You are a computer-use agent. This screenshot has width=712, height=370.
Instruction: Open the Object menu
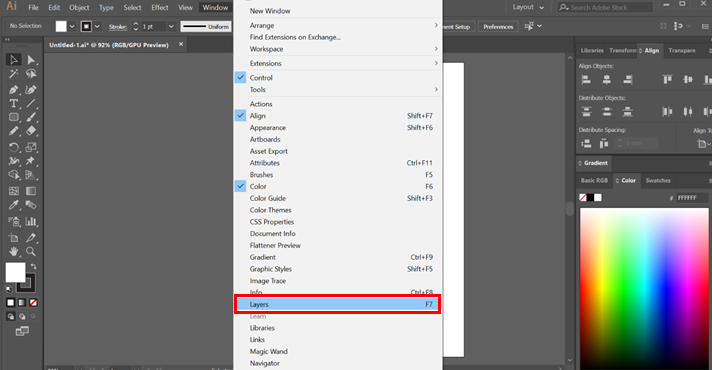tap(79, 7)
